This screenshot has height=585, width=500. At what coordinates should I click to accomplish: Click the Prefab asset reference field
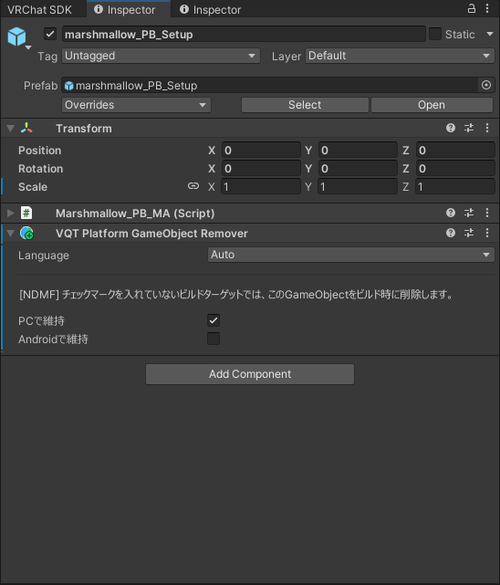269,85
